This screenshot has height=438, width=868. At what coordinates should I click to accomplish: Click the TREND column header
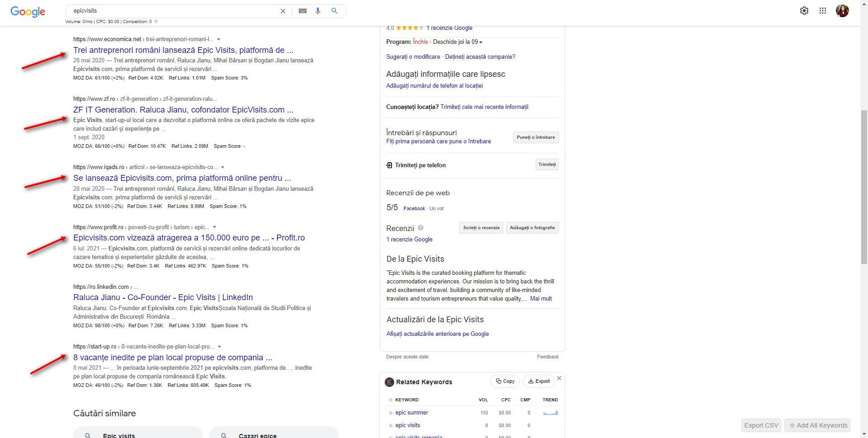tap(550, 400)
